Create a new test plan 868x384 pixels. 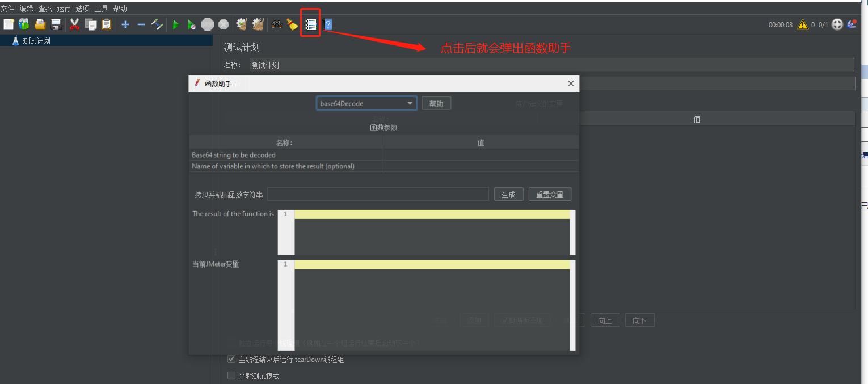tap(9, 24)
